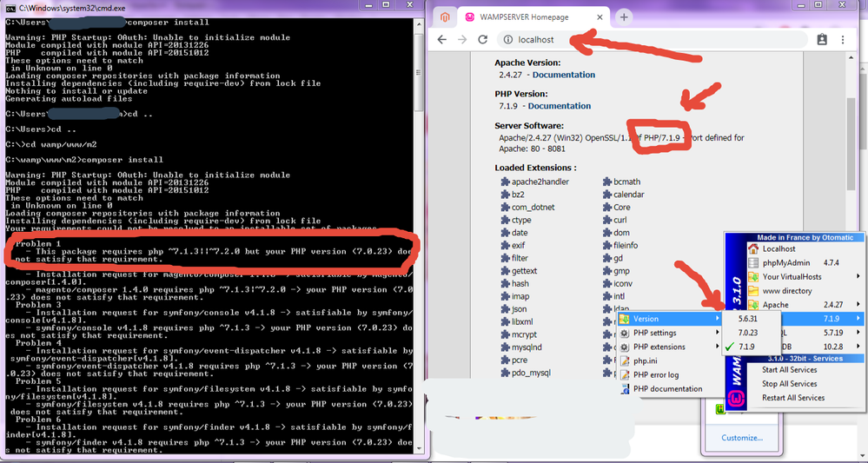
Task: Click the Apache folder icon in WAMP menu
Action: pos(752,304)
